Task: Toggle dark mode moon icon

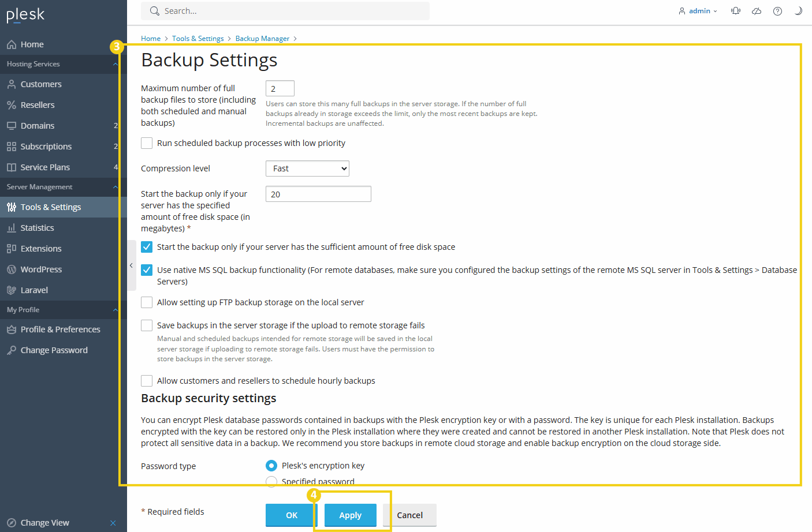Action: (798, 11)
